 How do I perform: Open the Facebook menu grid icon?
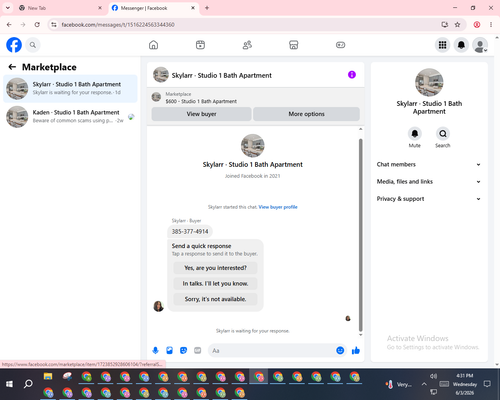[x=442, y=45]
